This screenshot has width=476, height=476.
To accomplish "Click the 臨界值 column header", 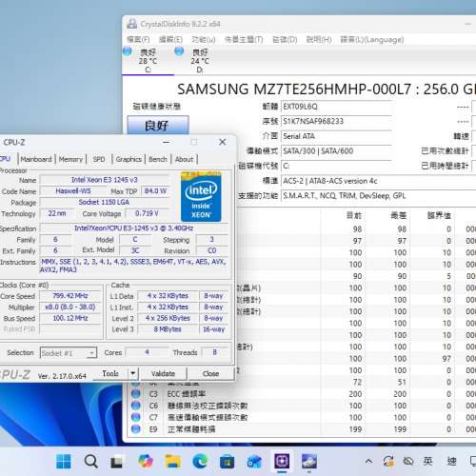I will point(439,216).
